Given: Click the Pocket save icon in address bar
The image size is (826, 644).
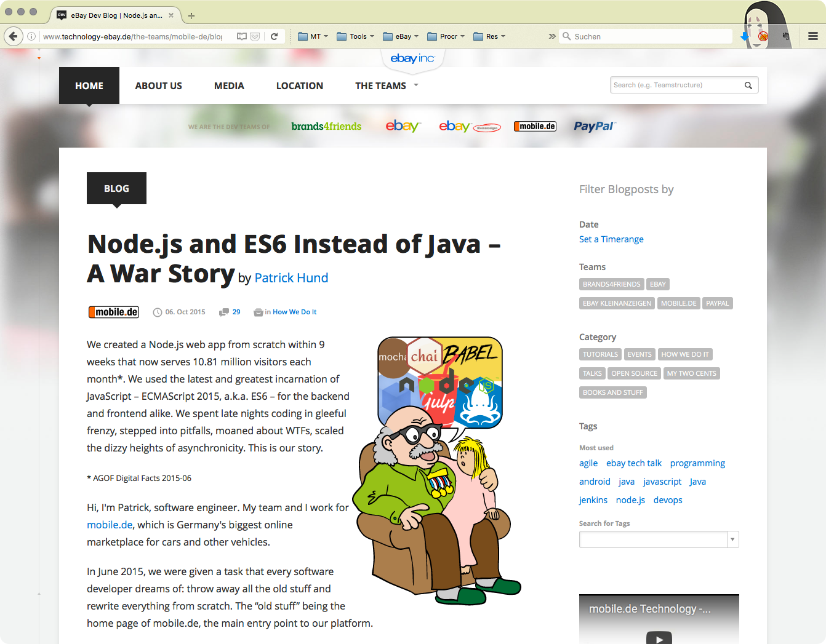Looking at the screenshot, I should [255, 36].
